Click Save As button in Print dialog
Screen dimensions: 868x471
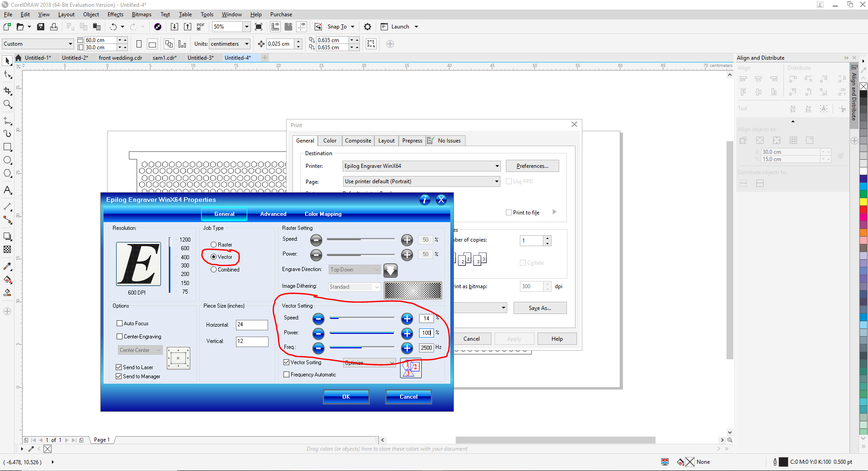(x=540, y=308)
